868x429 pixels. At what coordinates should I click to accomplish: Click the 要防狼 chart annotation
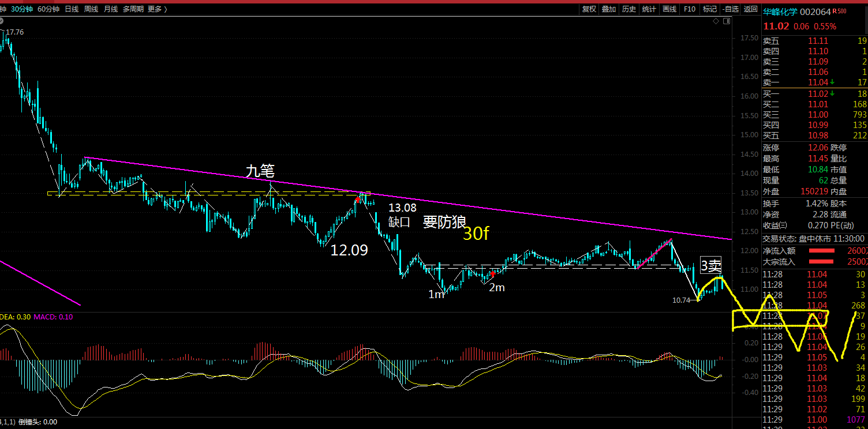444,223
